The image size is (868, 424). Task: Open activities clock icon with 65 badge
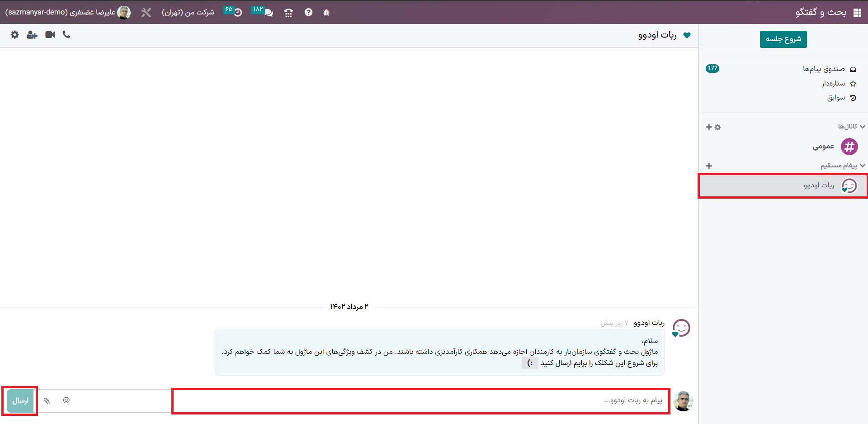tap(233, 11)
